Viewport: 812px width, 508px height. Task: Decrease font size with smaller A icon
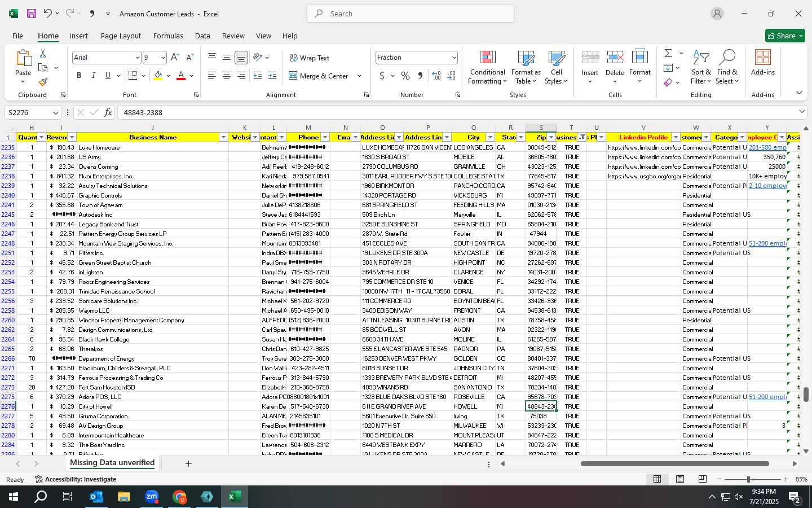[x=189, y=58]
